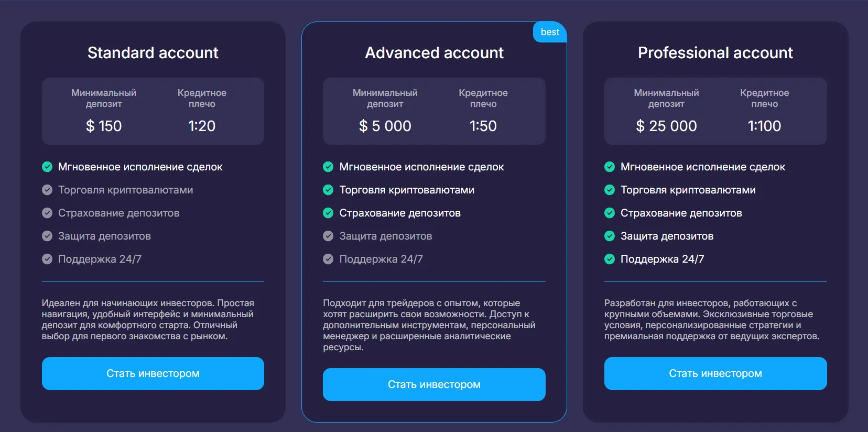Click green checkmark beside Professional's Поддержка 24/7
Viewport: 868px width, 432px height.
(610, 259)
